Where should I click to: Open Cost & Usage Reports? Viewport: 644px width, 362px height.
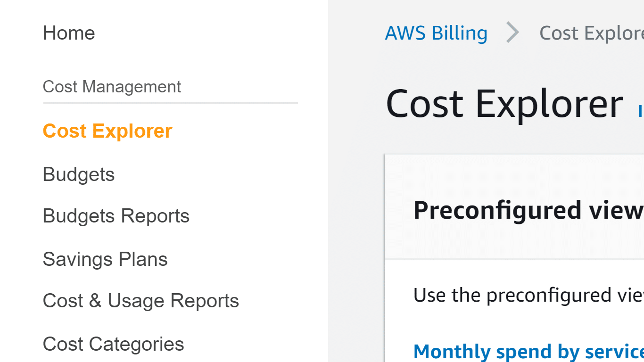(140, 300)
